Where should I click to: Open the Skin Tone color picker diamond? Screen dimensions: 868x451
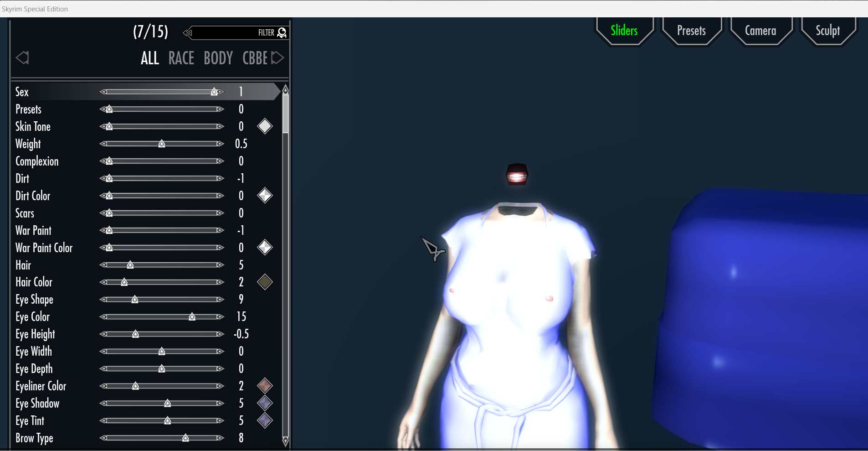(x=265, y=126)
